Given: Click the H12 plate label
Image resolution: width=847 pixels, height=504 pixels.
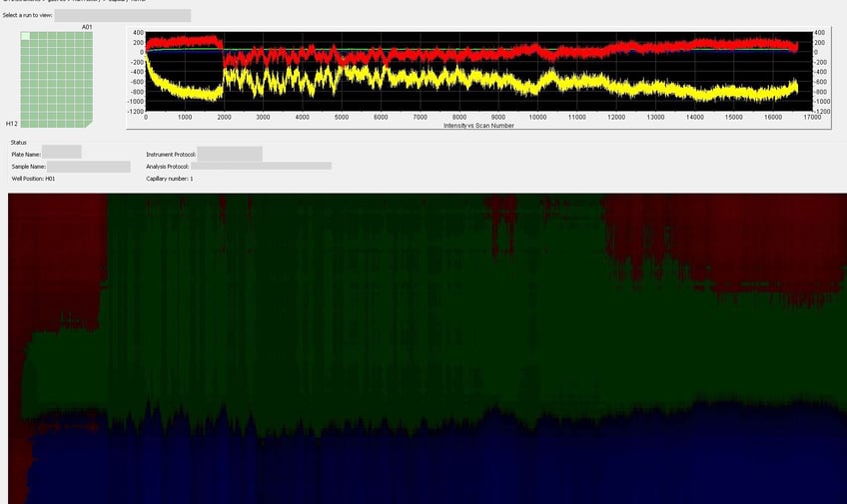Looking at the screenshot, I should pos(11,124).
